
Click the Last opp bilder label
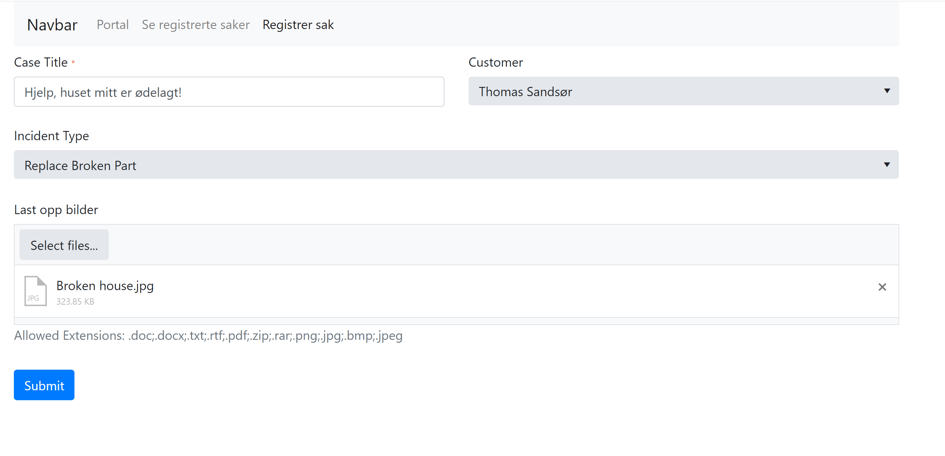[x=56, y=210]
